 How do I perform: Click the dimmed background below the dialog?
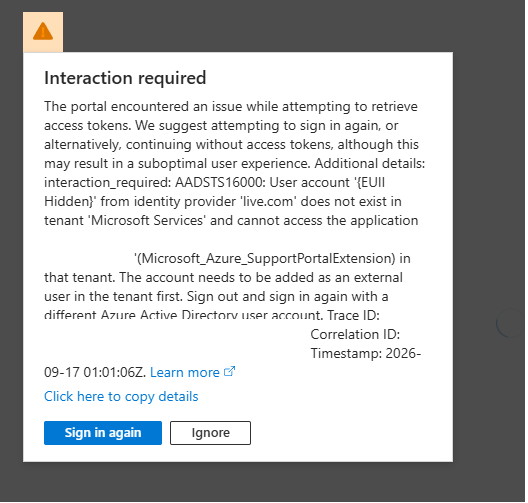click(x=264, y=482)
